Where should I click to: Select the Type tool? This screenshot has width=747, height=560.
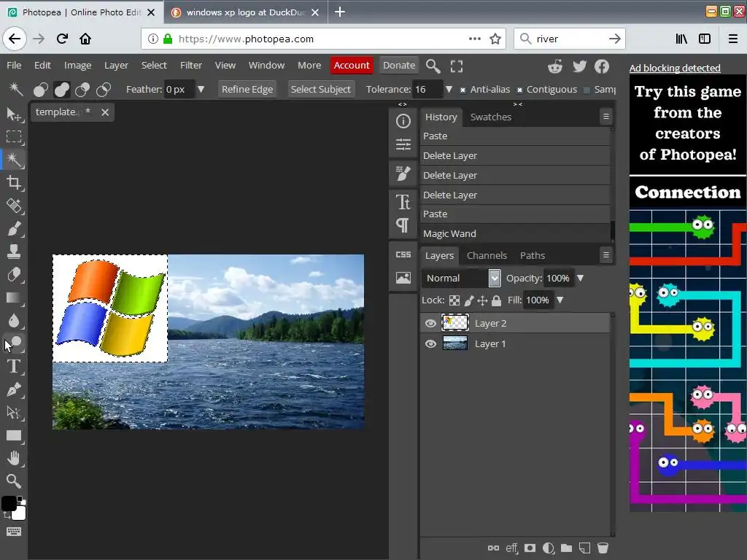[13, 367]
